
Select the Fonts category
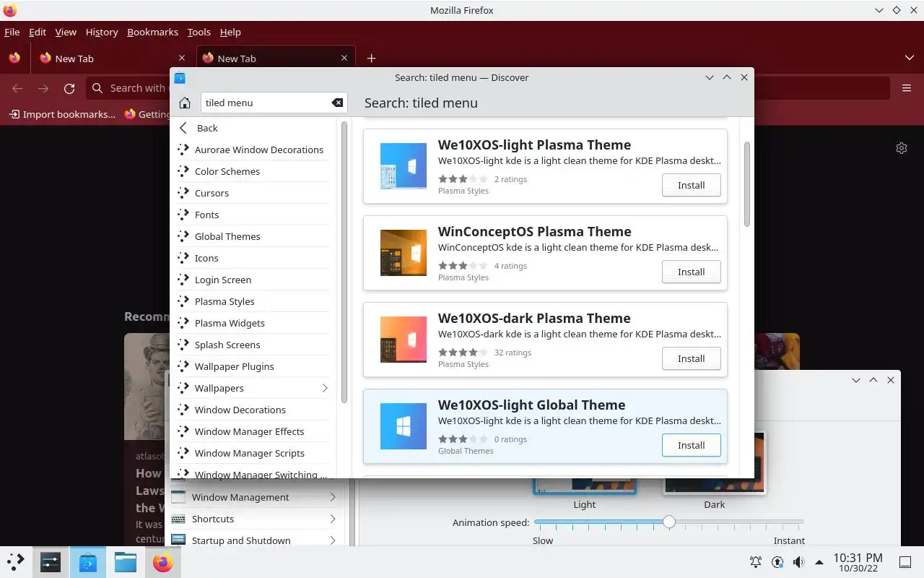tap(253, 215)
